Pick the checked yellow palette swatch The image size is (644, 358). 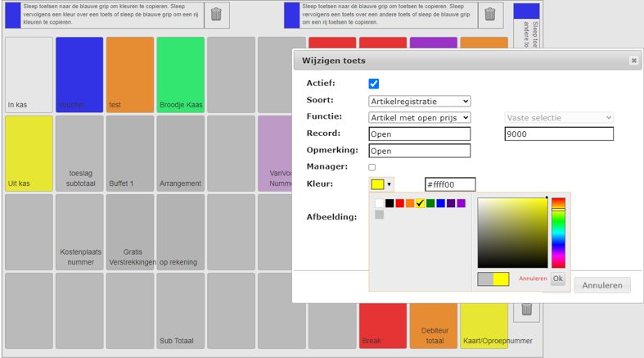(420, 203)
